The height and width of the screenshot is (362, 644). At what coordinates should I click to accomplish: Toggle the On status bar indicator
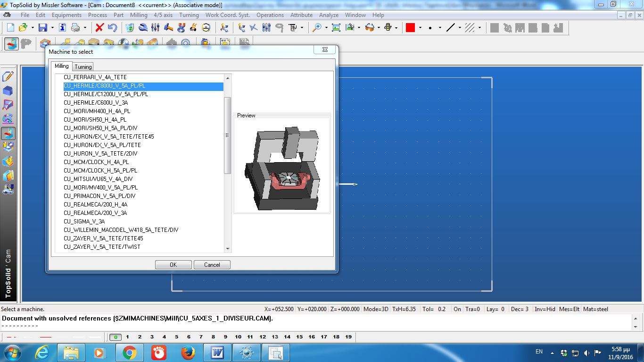(457, 309)
